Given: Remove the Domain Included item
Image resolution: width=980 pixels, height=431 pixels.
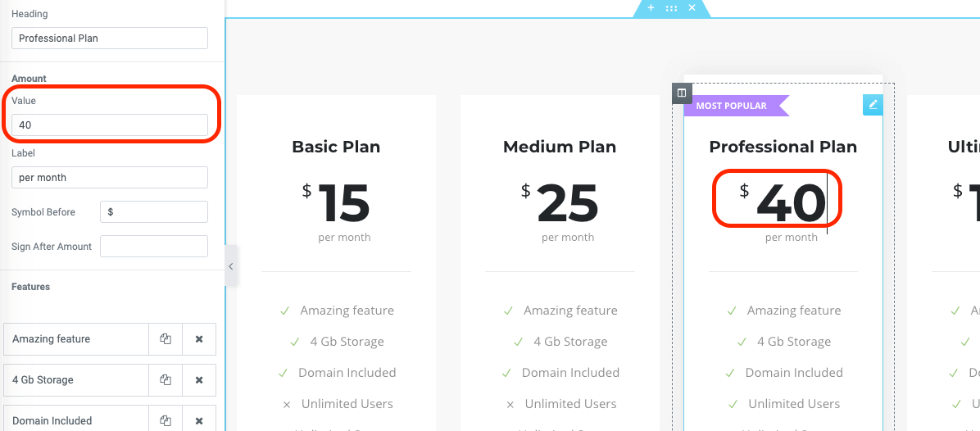Looking at the screenshot, I should (199, 420).
